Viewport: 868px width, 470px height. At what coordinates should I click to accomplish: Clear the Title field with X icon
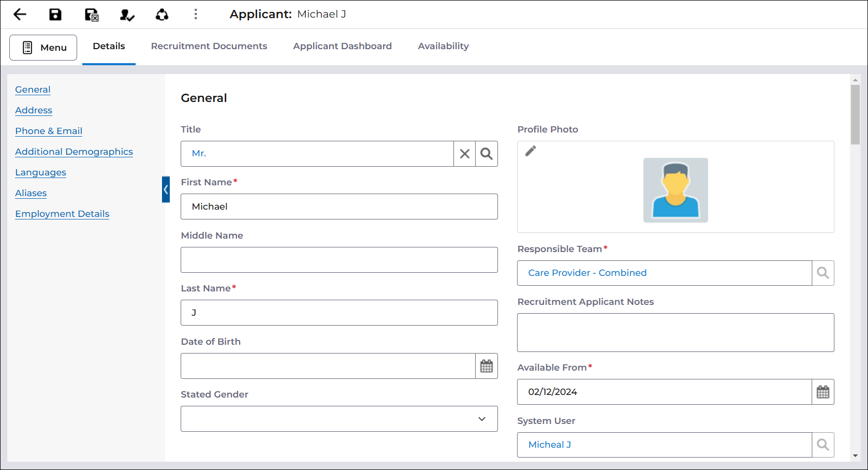(465, 154)
